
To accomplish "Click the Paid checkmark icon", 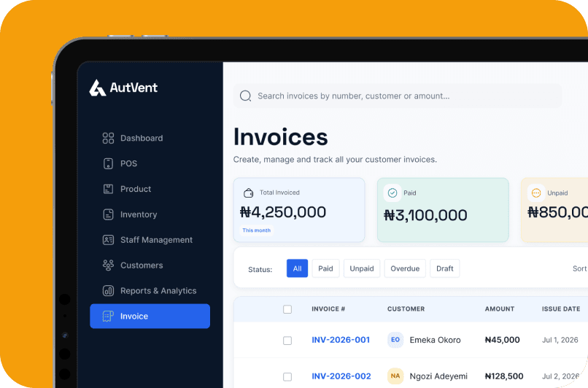I will click(x=392, y=193).
